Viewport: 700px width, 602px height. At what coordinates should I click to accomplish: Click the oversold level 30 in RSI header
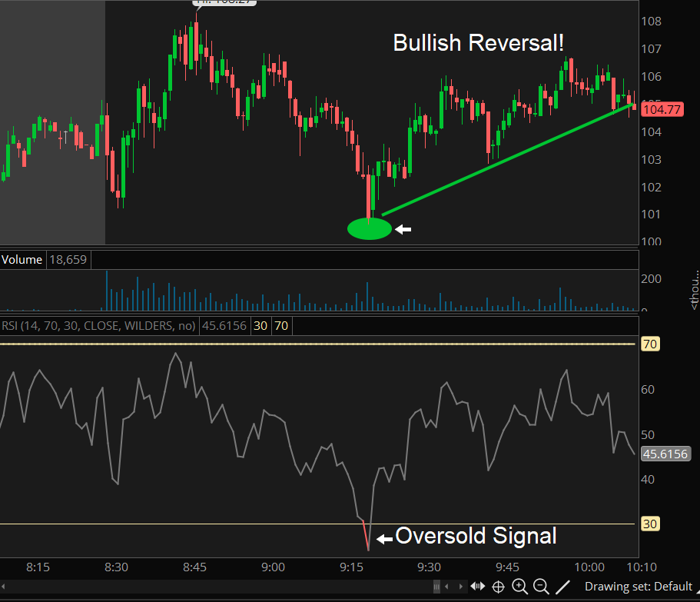[260, 325]
